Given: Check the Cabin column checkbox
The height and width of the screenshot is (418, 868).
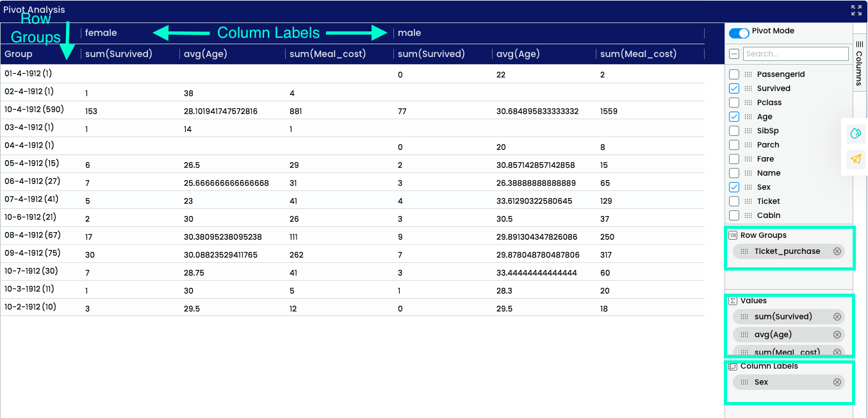Looking at the screenshot, I should pos(734,215).
